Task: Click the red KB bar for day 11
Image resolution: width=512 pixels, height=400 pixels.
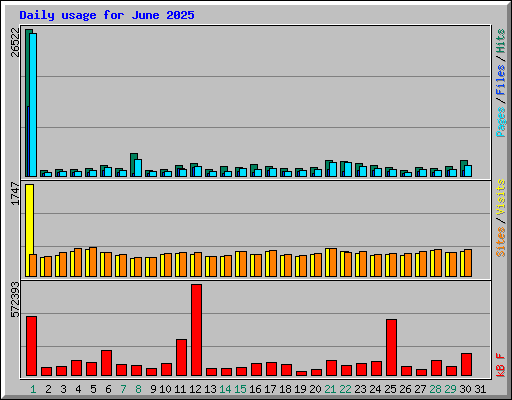Action: click(181, 358)
